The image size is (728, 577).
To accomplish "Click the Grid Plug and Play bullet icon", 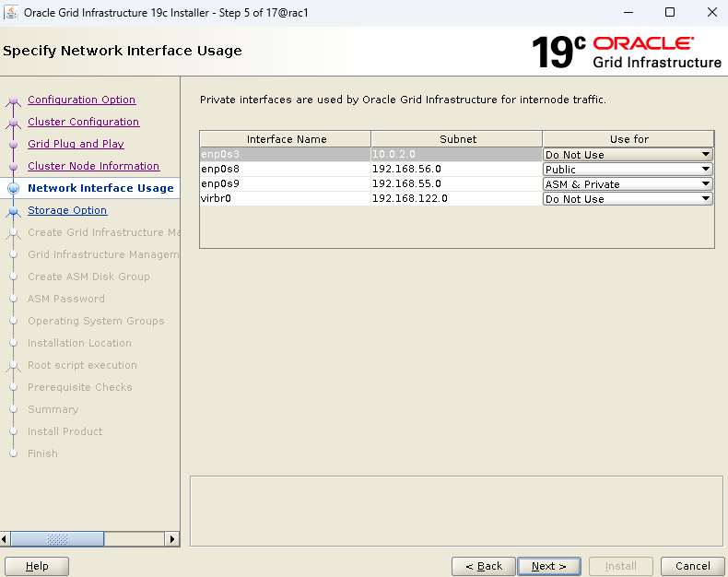I will point(14,145).
